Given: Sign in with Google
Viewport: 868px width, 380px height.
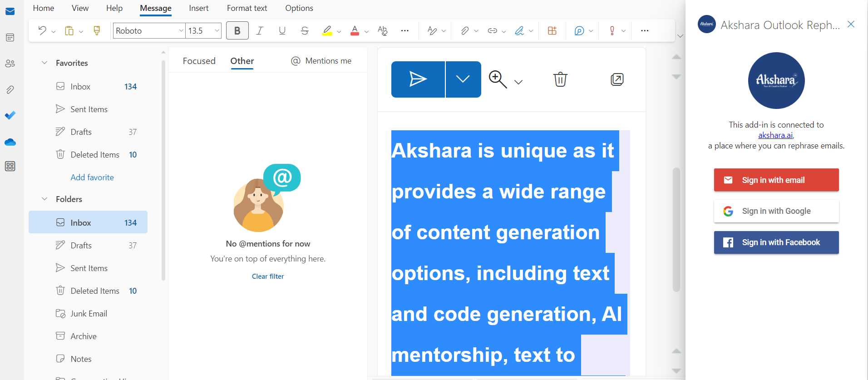Looking at the screenshot, I should 776,211.
